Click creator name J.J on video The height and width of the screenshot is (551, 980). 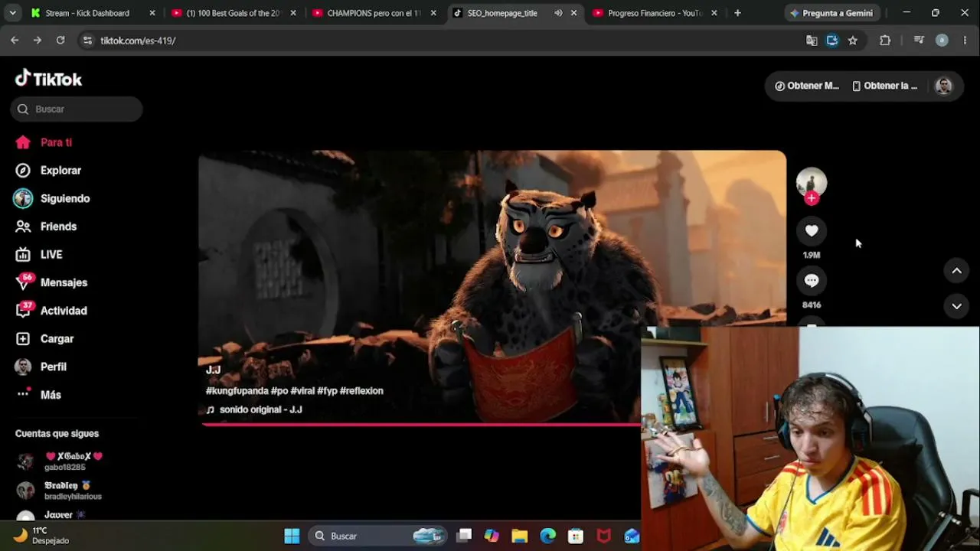[x=213, y=370]
